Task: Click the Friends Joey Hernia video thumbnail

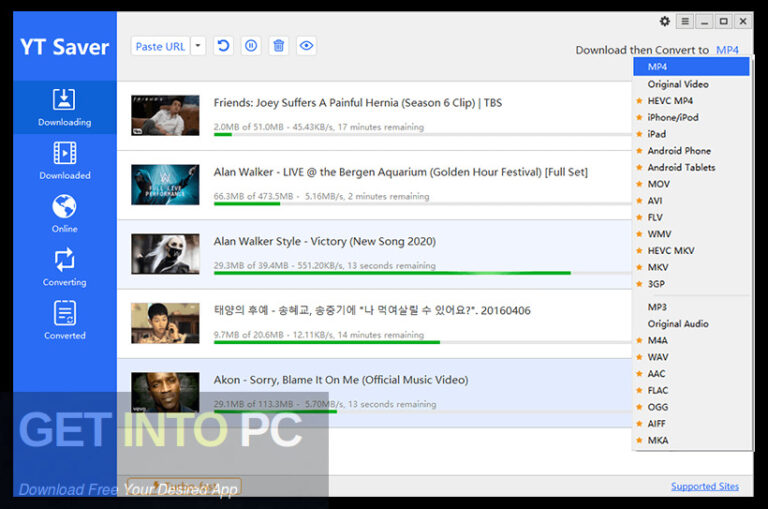Action: pos(165,115)
